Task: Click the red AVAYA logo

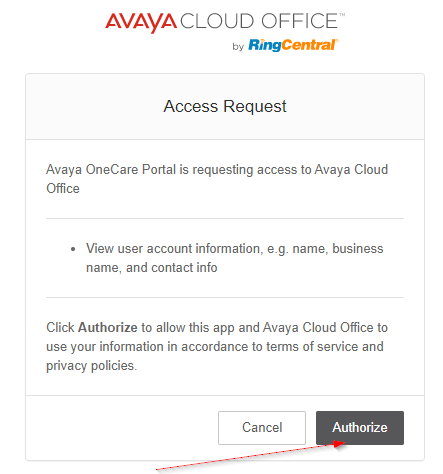Action: point(141,22)
